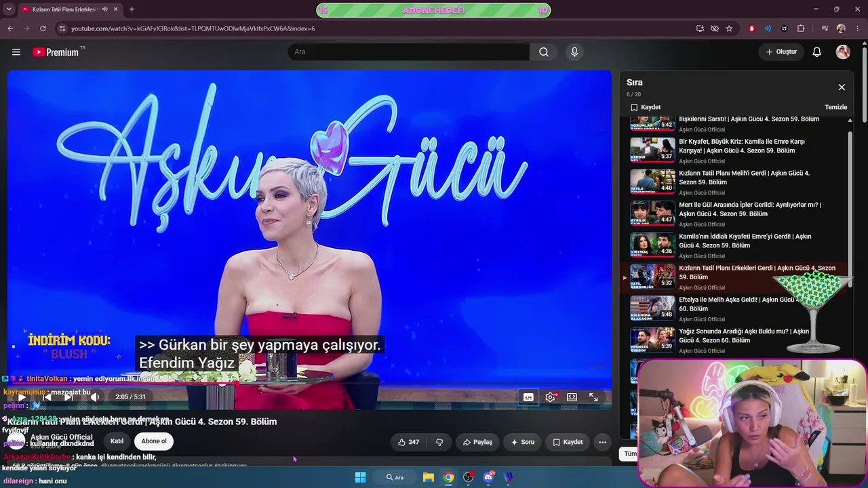Open the blue sound-wave extension
This screenshot has height=488, width=868.
tap(768, 28)
